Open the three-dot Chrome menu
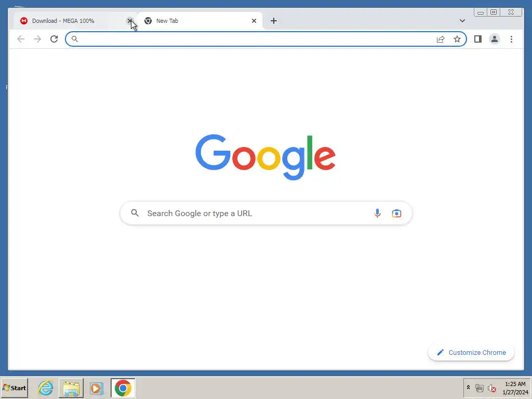Screen dimensions: 532x399 click(511, 39)
